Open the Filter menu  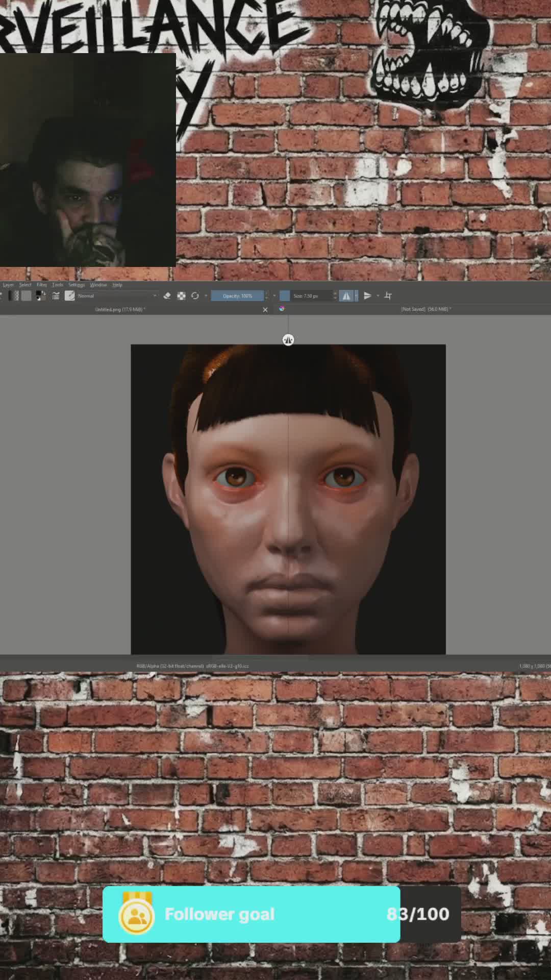(x=42, y=285)
